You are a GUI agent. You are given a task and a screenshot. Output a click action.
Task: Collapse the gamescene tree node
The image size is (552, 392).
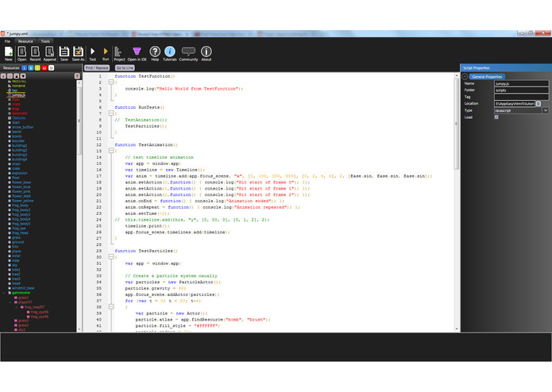point(4,293)
